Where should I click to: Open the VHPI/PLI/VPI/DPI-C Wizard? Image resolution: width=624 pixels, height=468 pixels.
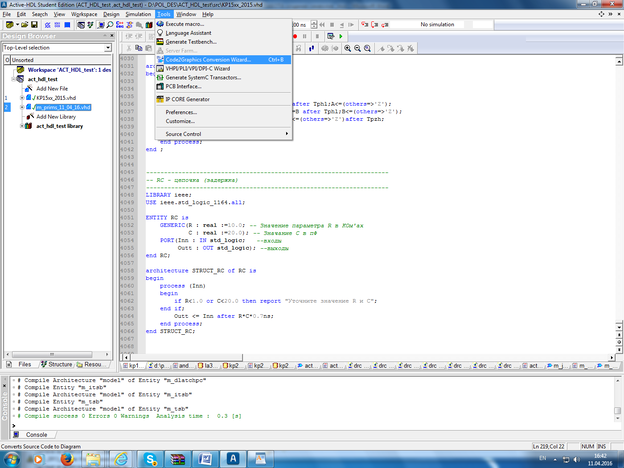[x=198, y=68]
